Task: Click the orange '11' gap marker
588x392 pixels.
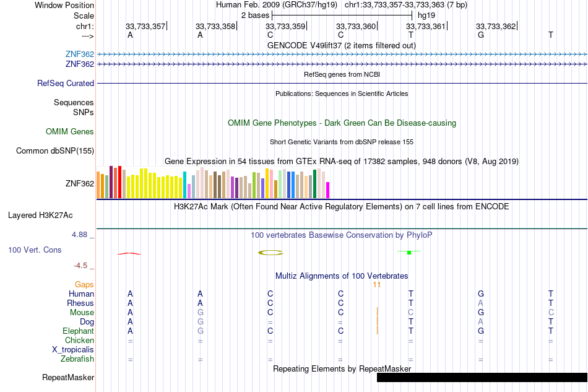Action: (x=376, y=285)
